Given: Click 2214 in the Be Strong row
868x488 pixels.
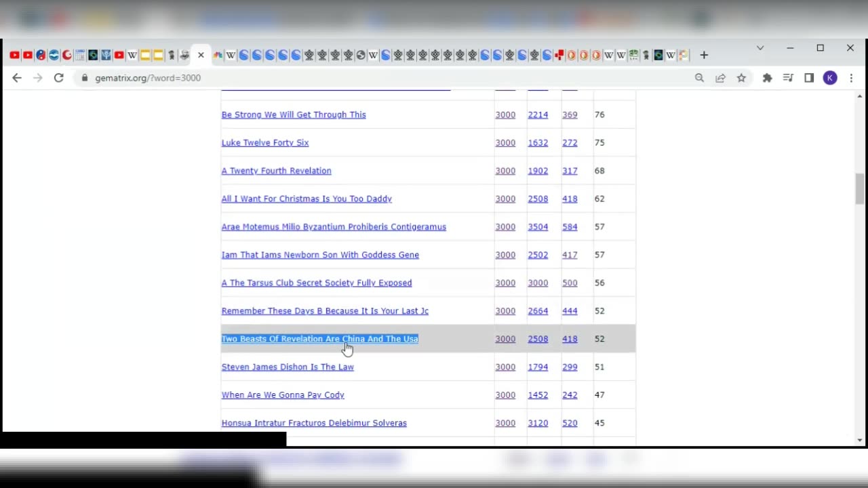Looking at the screenshot, I should click(x=538, y=115).
